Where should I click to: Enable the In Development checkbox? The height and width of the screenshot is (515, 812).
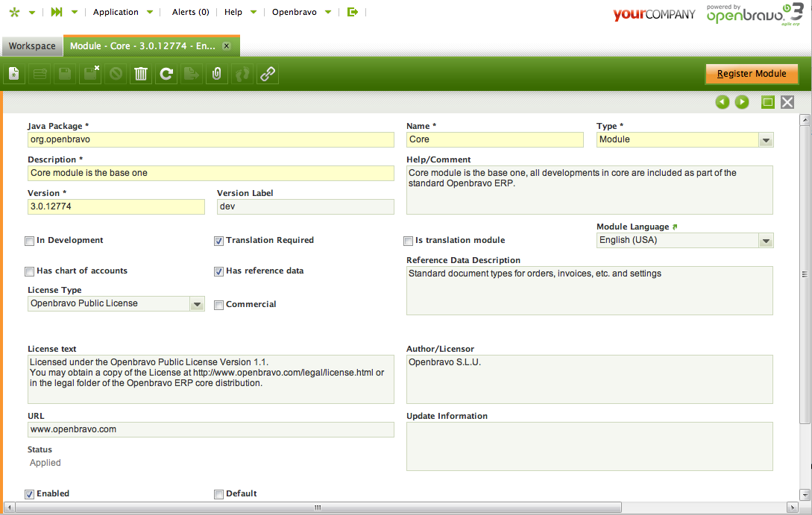pos(30,241)
